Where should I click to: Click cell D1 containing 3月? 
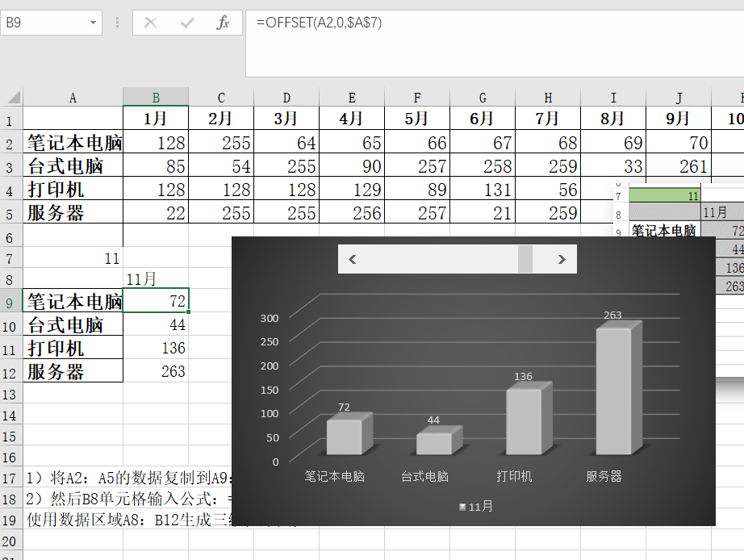coord(286,118)
